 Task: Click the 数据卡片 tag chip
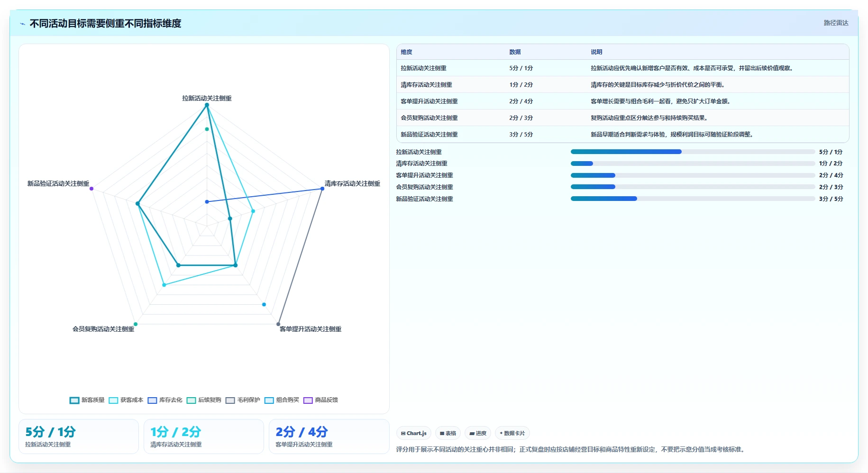coord(512,433)
